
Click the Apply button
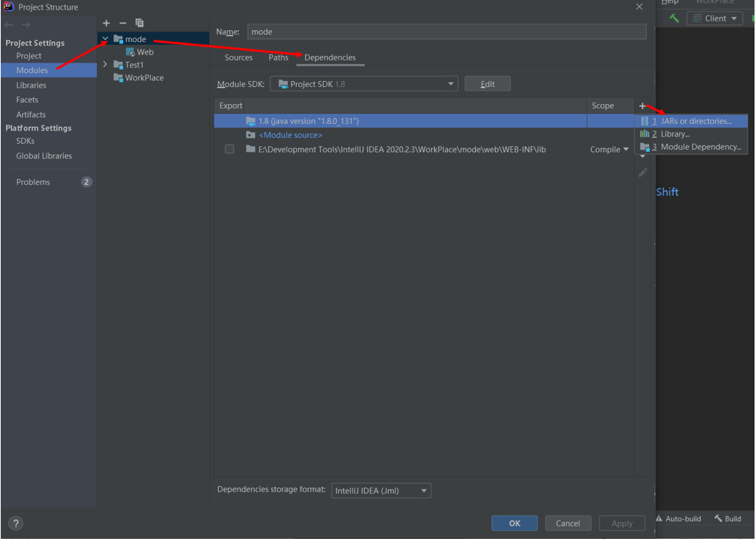coord(622,523)
